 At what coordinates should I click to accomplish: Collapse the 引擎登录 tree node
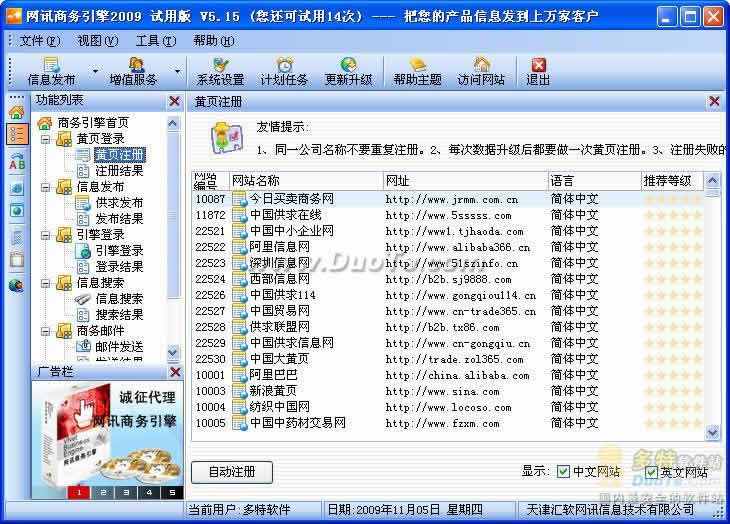click(x=45, y=235)
